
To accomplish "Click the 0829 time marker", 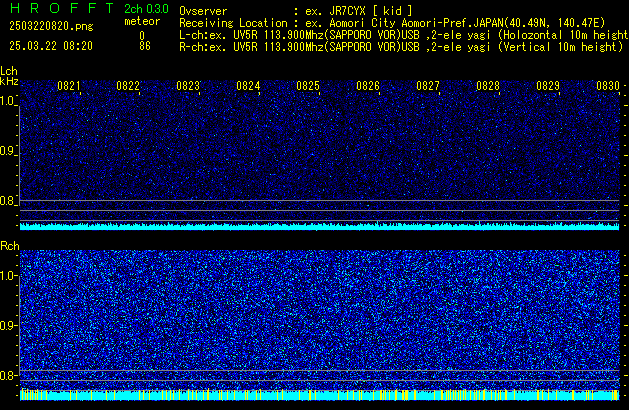I will pos(548,86).
